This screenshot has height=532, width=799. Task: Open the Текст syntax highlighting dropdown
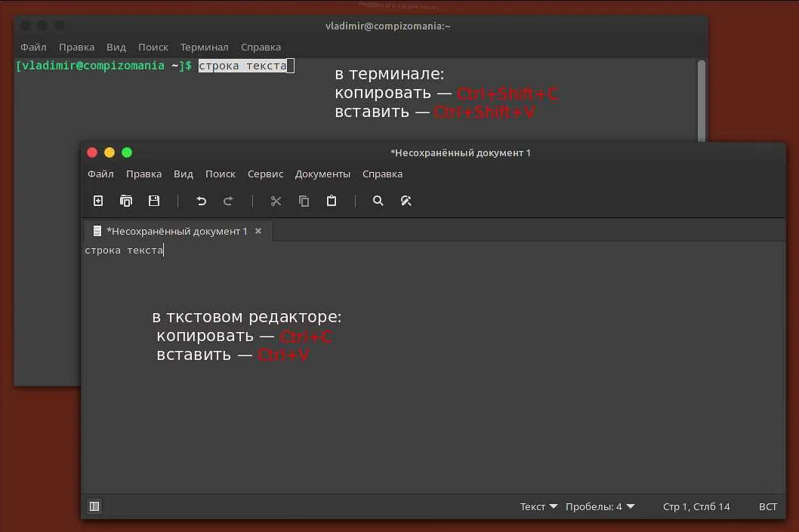pos(537,506)
